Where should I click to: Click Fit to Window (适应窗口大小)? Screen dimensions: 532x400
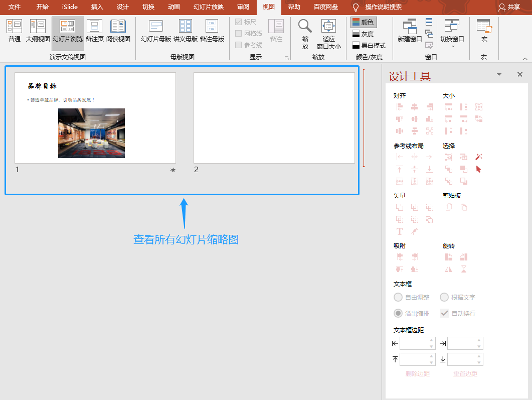tap(328, 34)
